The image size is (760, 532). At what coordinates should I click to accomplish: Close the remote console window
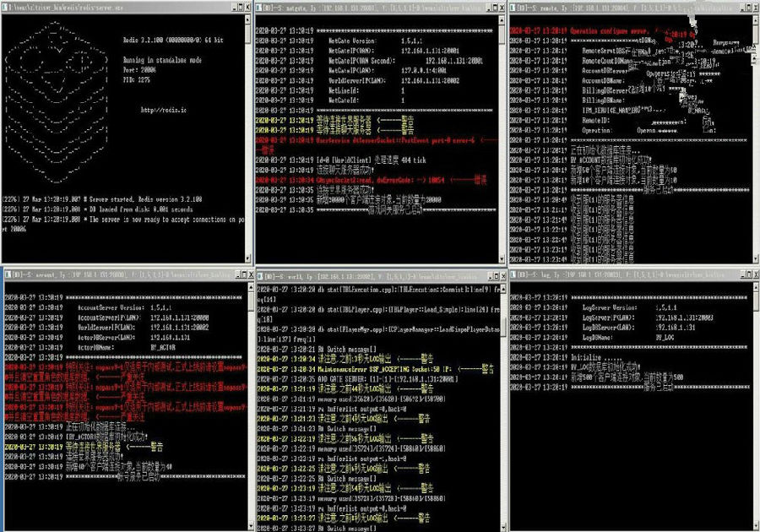coord(756,8)
